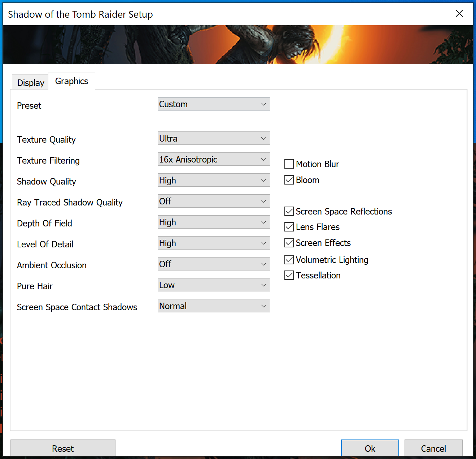This screenshot has height=459, width=476.
Task: Open the Preset dropdown
Action: (x=214, y=104)
